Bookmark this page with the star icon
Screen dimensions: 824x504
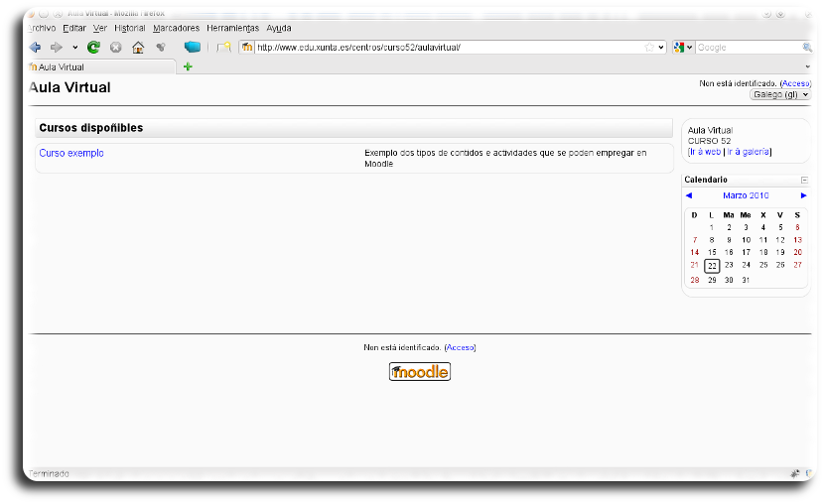pos(649,47)
